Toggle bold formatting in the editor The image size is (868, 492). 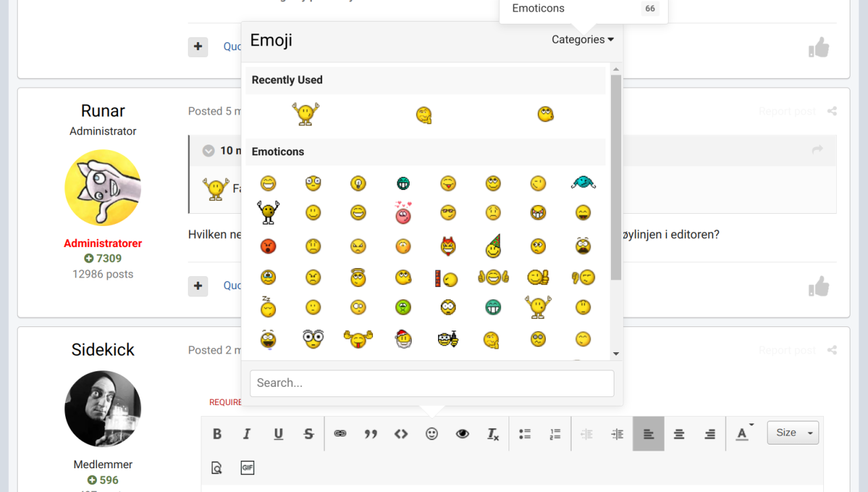point(217,433)
